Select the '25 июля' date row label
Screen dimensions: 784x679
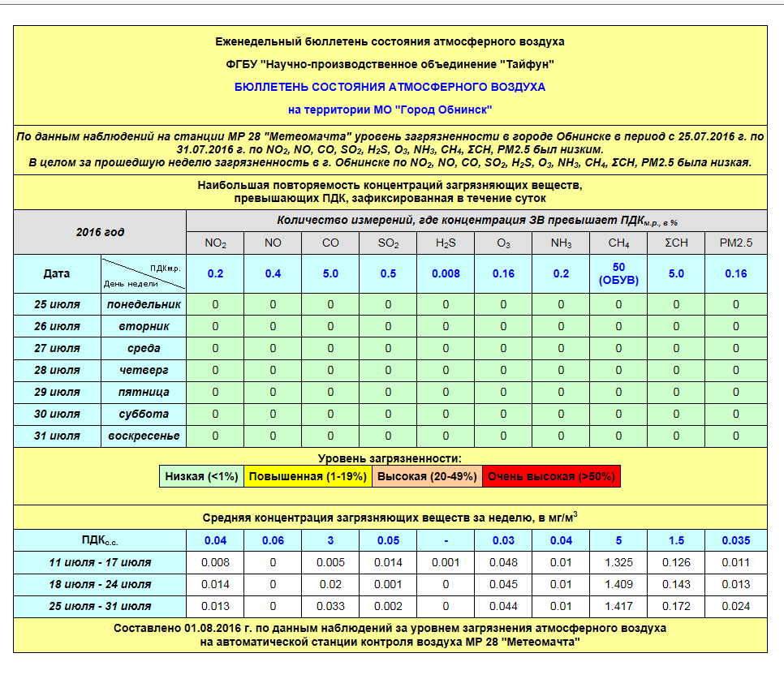[57, 304]
